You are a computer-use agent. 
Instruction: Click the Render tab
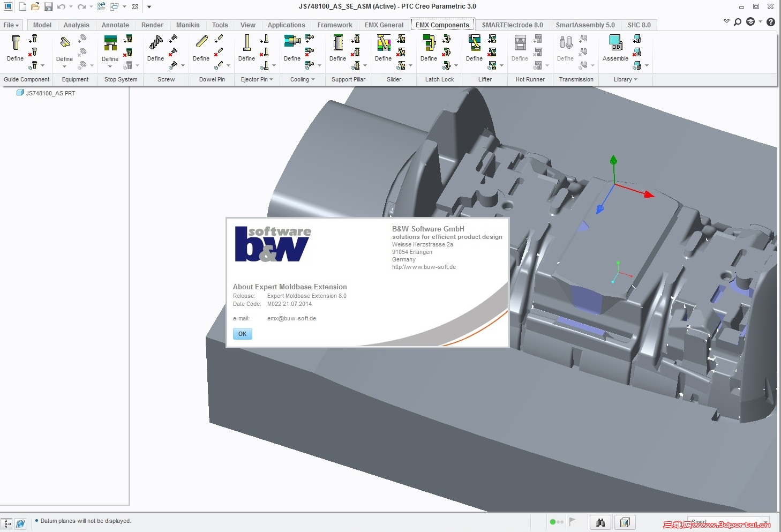tap(152, 25)
